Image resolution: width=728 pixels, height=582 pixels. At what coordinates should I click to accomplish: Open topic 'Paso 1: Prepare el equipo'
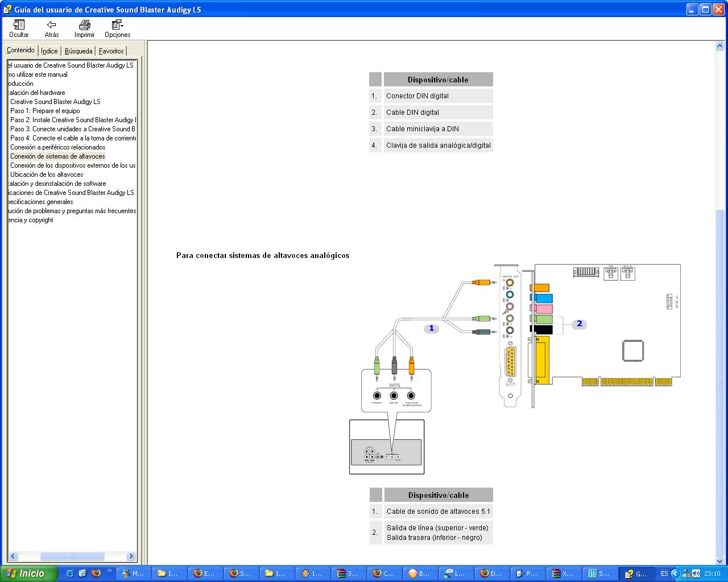[x=45, y=111]
